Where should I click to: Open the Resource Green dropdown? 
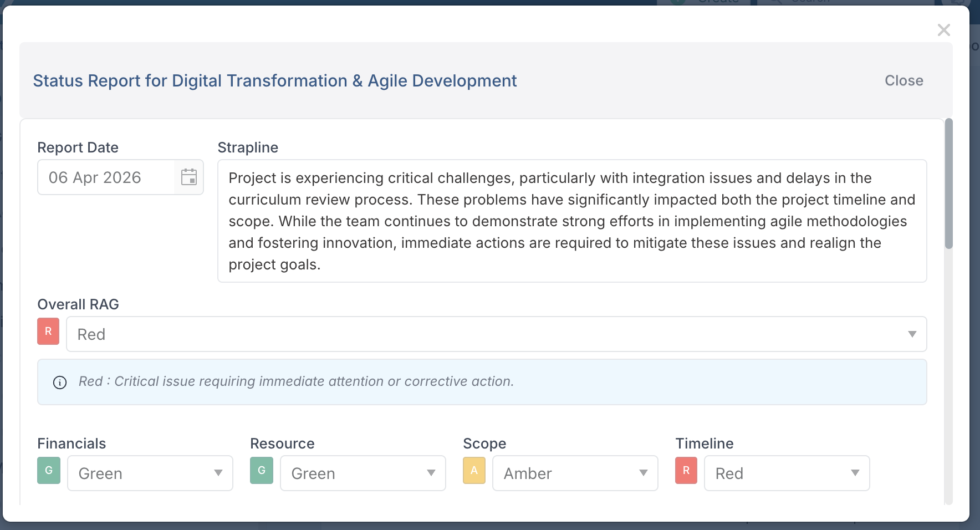pyautogui.click(x=363, y=473)
